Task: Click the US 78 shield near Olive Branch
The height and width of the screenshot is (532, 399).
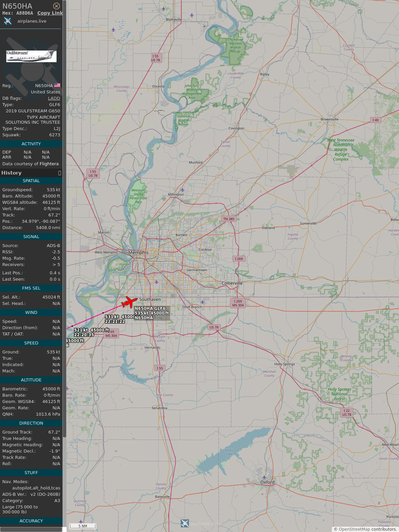Action: (x=214, y=327)
